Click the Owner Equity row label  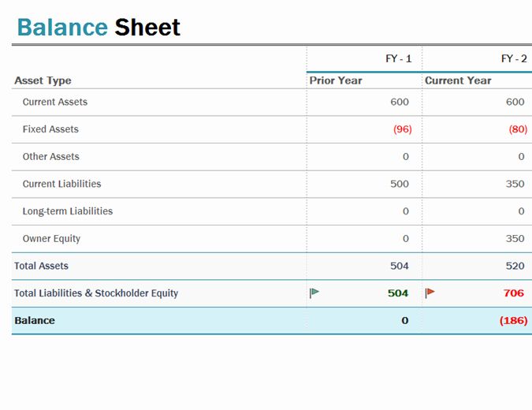click(51, 238)
